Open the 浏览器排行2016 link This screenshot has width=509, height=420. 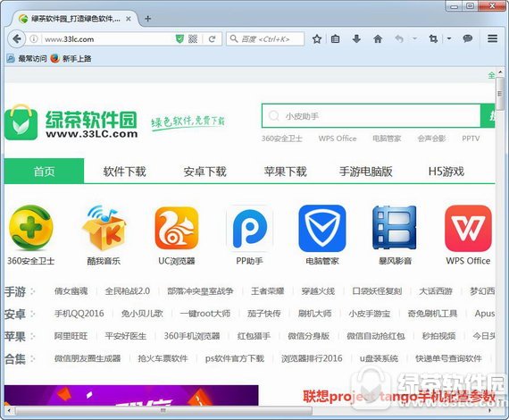312,358
